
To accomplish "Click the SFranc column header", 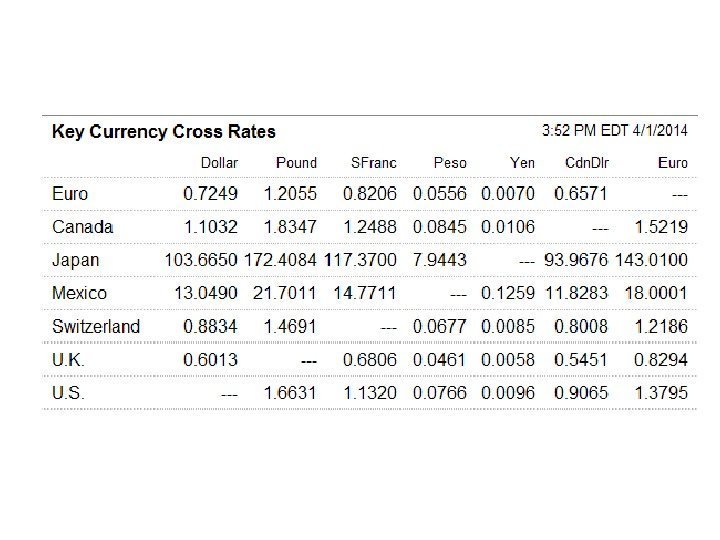I will (x=373, y=163).
